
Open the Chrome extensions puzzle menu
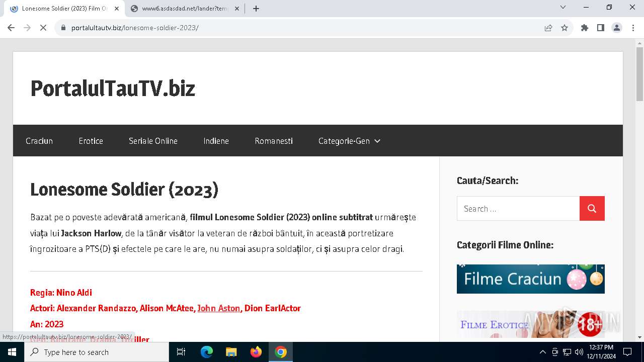(585, 28)
